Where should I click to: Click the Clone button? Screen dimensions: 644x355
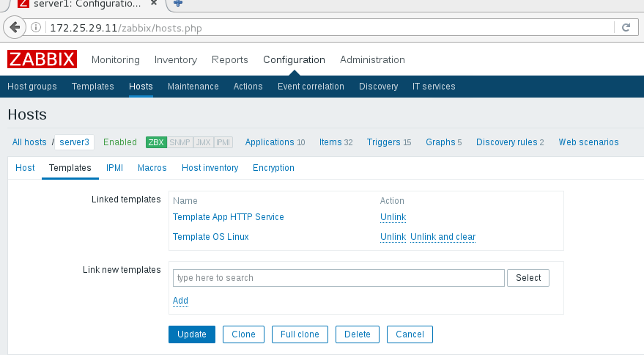pyautogui.click(x=243, y=334)
